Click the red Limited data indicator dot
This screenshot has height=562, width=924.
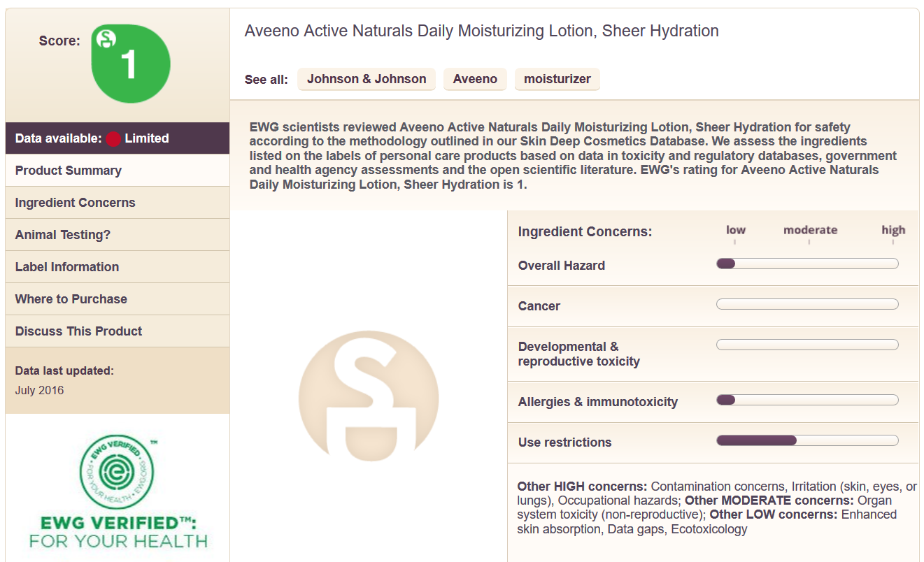tap(113, 138)
